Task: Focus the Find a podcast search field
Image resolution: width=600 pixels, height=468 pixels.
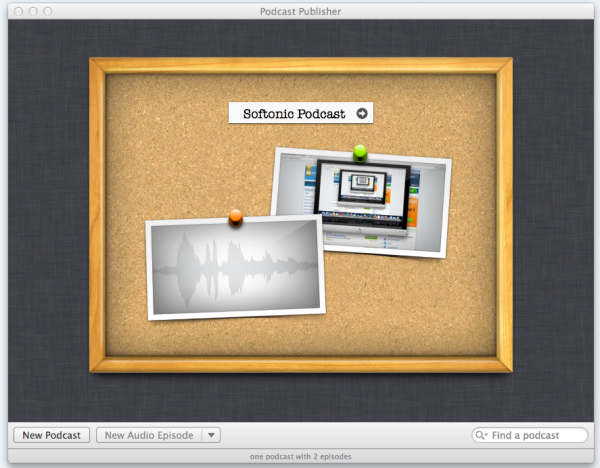Action: coord(537,436)
